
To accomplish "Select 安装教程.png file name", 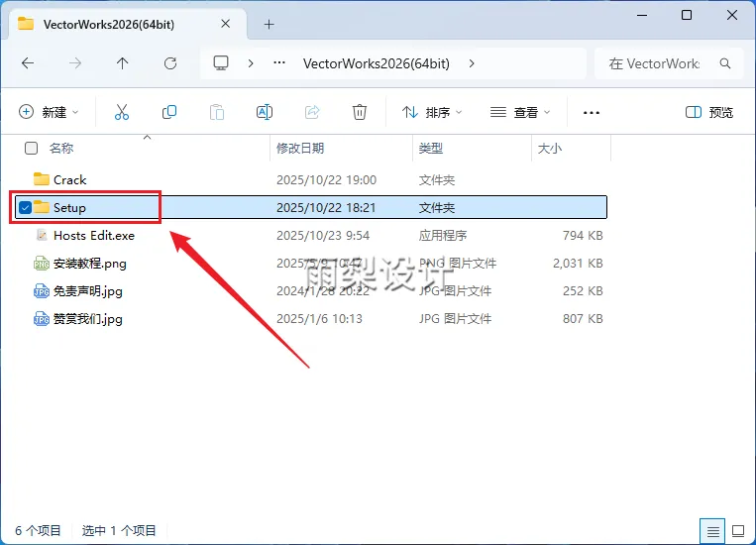I will tap(90, 264).
